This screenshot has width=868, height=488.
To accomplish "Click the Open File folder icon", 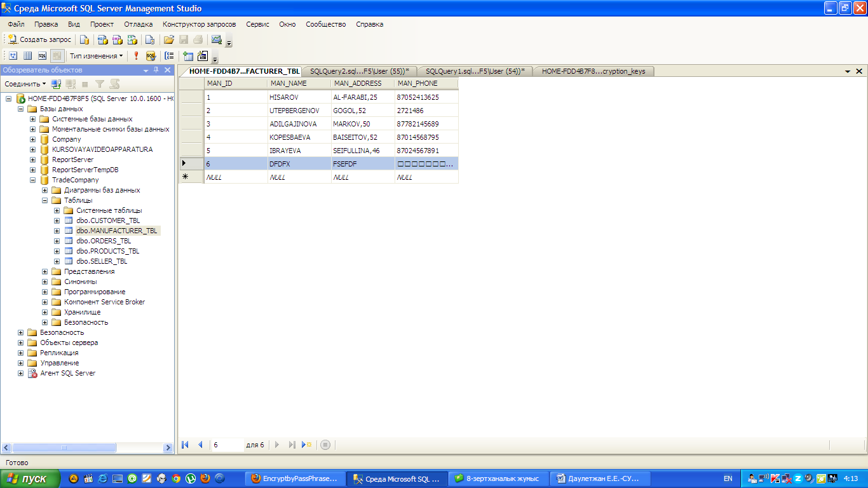I will point(169,39).
